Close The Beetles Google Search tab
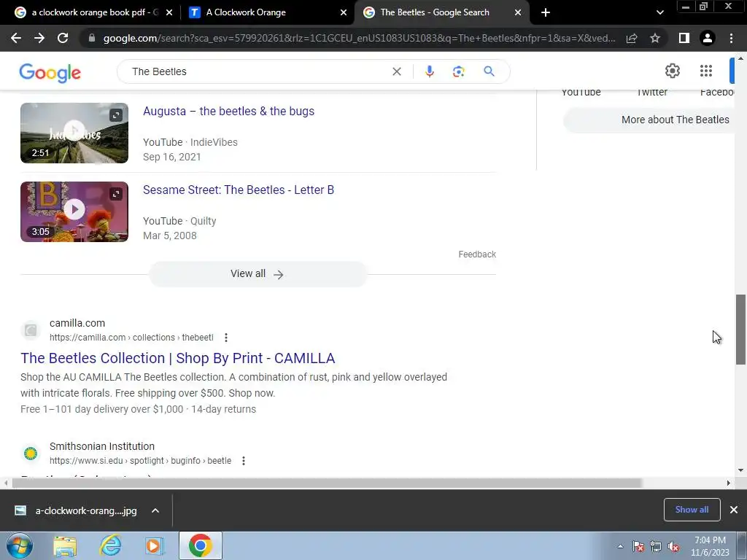The height and width of the screenshot is (560, 747). click(x=518, y=12)
